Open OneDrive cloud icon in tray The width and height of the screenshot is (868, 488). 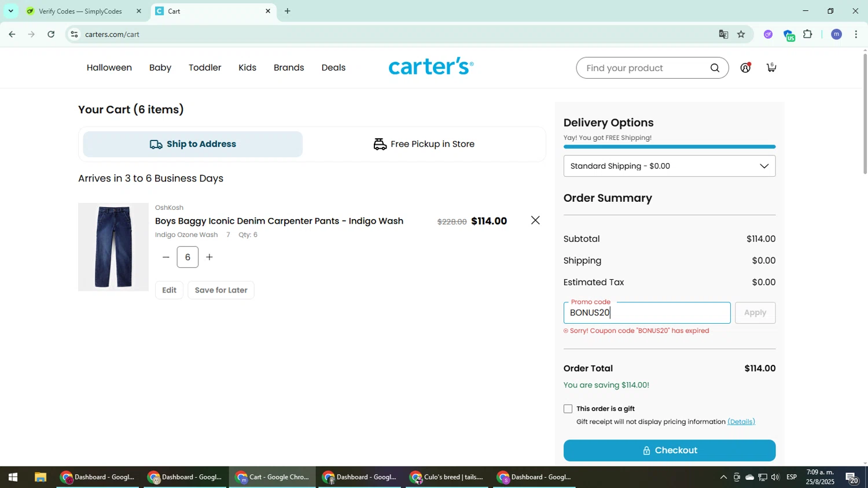click(749, 478)
